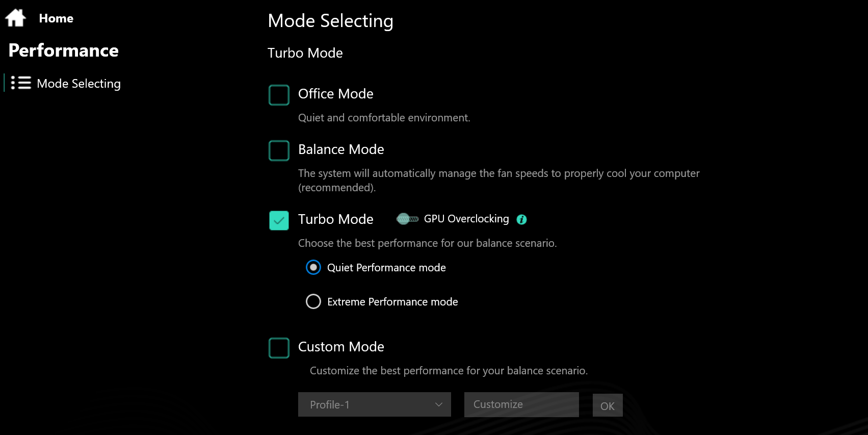Uncheck the Turbo Mode checkbox
Image resolution: width=868 pixels, height=435 pixels.
click(x=279, y=220)
